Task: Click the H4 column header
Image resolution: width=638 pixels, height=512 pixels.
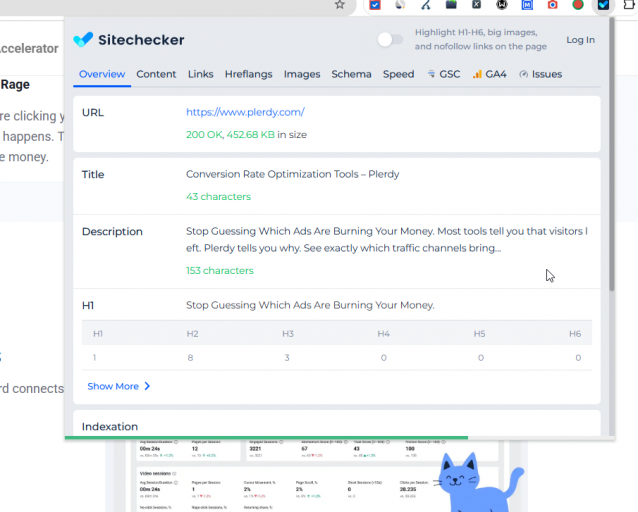Action: tap(383, 334)
